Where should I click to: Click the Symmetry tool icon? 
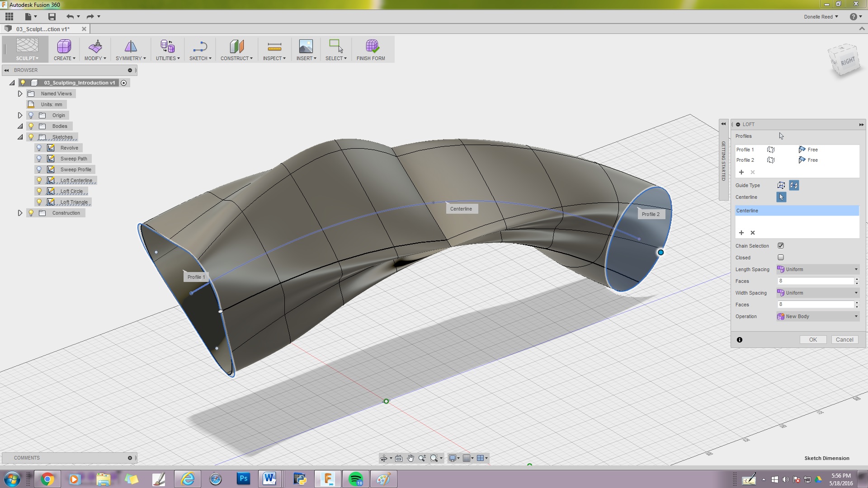131,46
